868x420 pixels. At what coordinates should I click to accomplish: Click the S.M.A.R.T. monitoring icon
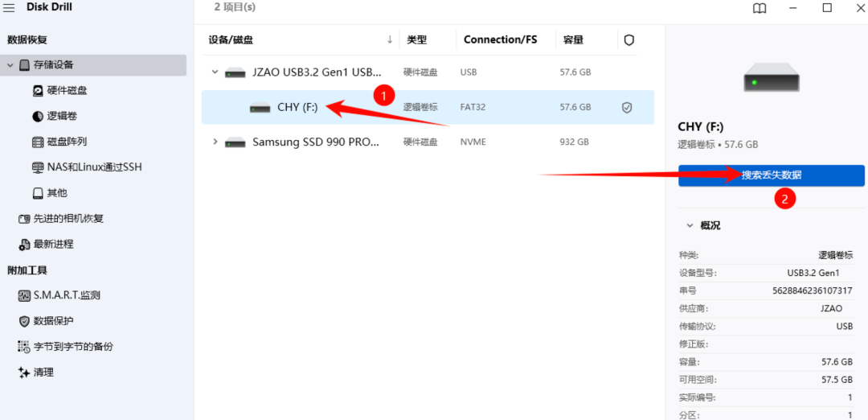(x=24, y=295)
